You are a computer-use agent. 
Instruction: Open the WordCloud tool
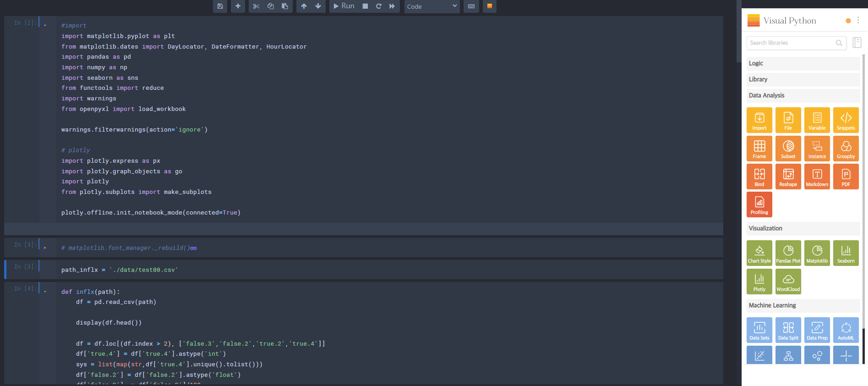coord(788,281)
